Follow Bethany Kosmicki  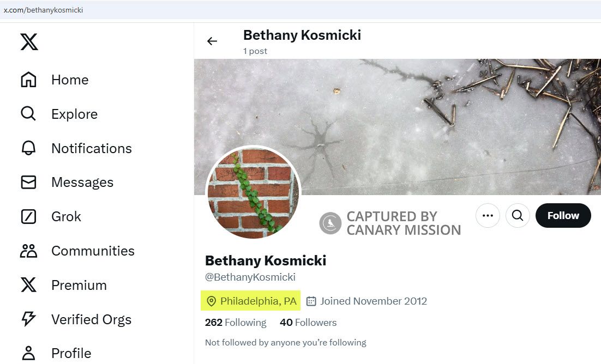pos(563,215)
